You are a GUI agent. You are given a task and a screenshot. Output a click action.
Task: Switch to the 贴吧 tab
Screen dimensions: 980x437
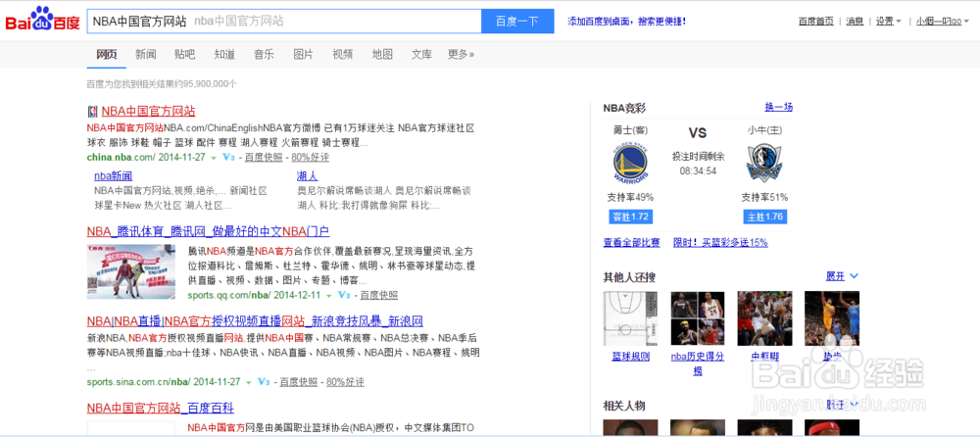coord(185,55)
